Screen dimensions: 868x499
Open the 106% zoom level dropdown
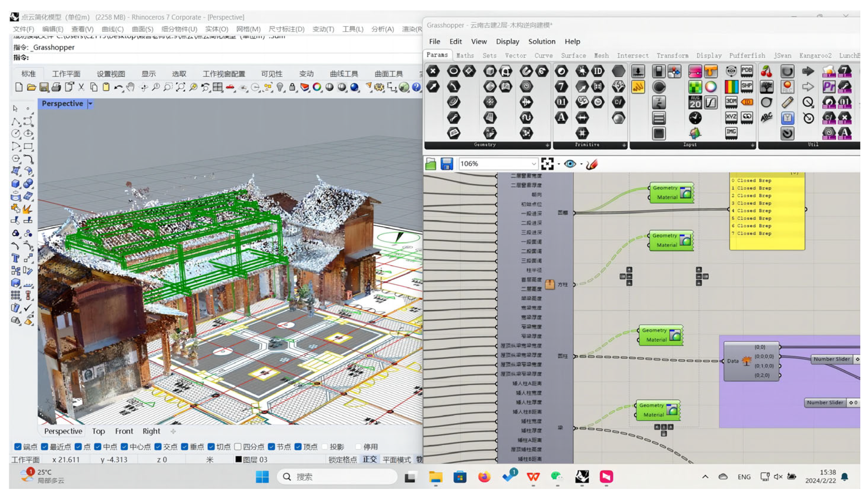pos(533,164)
